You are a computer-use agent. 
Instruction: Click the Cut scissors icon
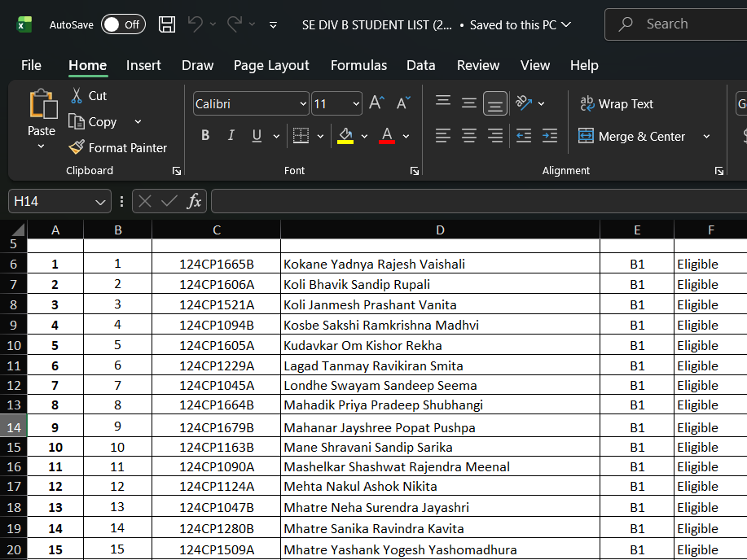[x=77, y=95]
